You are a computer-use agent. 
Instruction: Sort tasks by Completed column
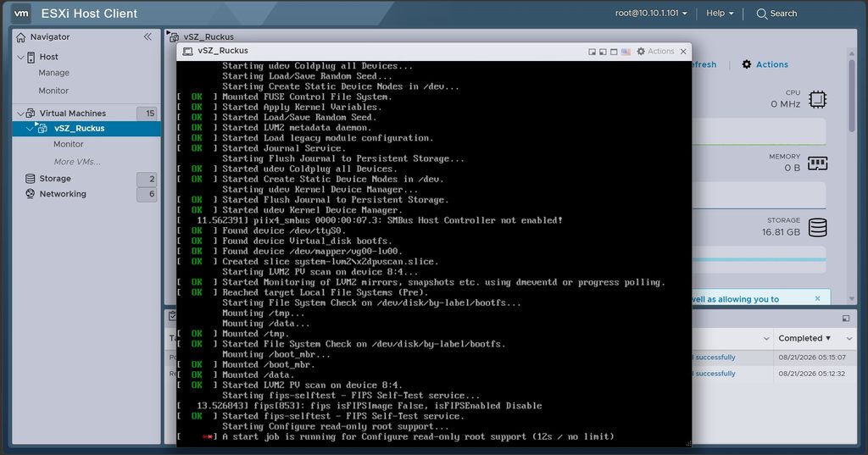click(804, 338)
